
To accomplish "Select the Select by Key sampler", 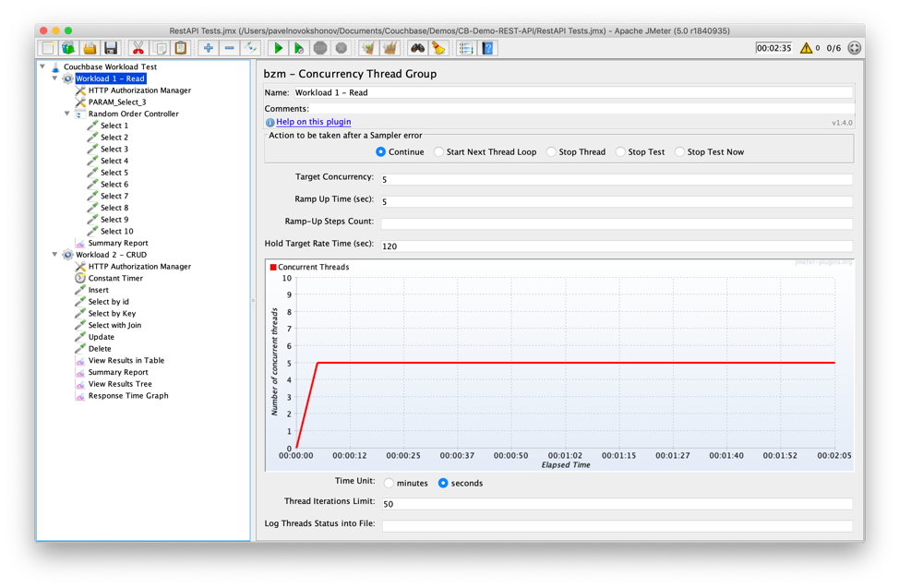I will point(112,313).
